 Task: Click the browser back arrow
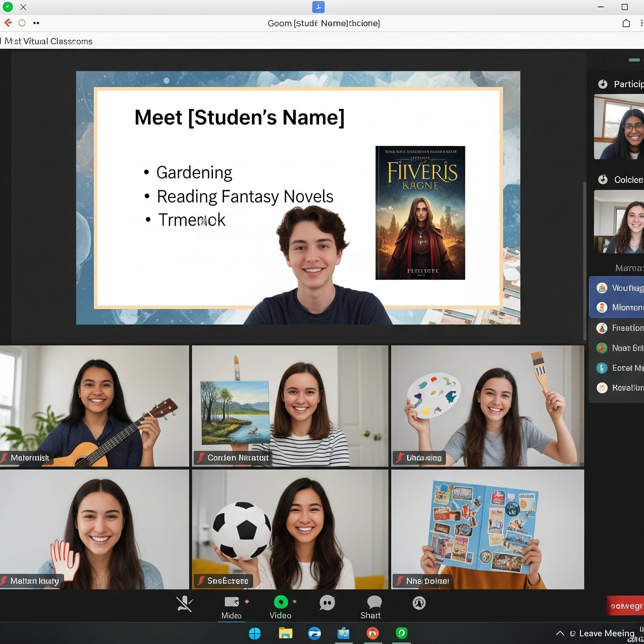pyautogui.click(x=8, y=23)
